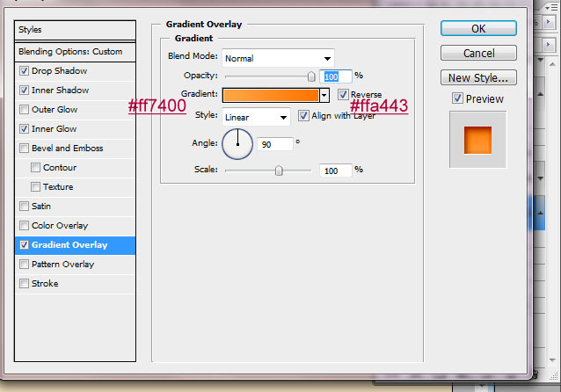561x392 pixels.
Task: Click the orange gradient swatch
Action: 270,95
